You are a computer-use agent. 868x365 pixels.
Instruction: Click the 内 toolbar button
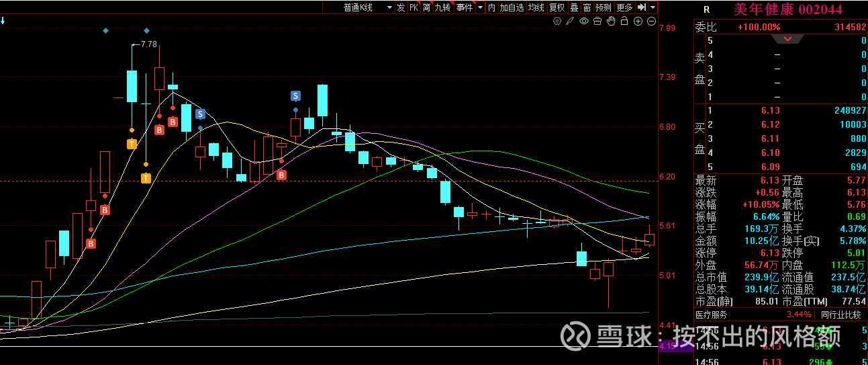click(x=491, y=7)
